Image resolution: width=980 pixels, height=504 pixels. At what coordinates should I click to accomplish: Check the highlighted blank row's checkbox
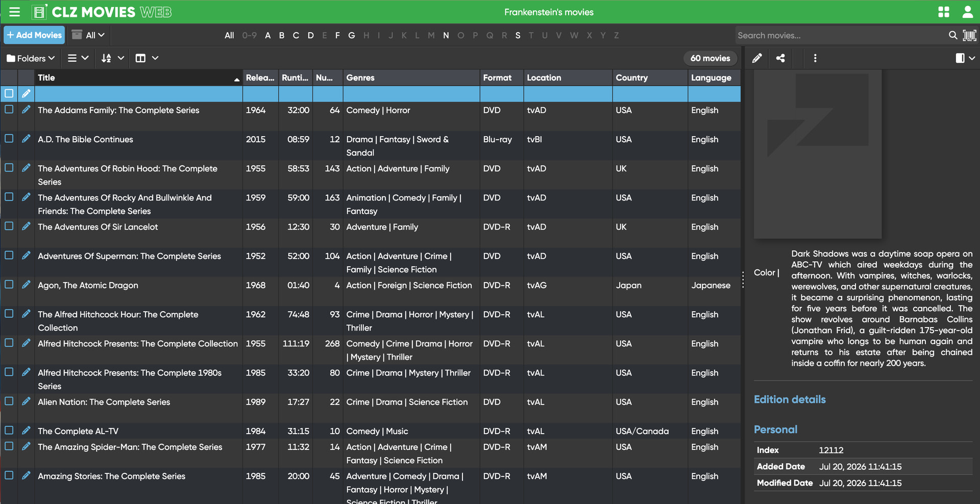point(9,93)
